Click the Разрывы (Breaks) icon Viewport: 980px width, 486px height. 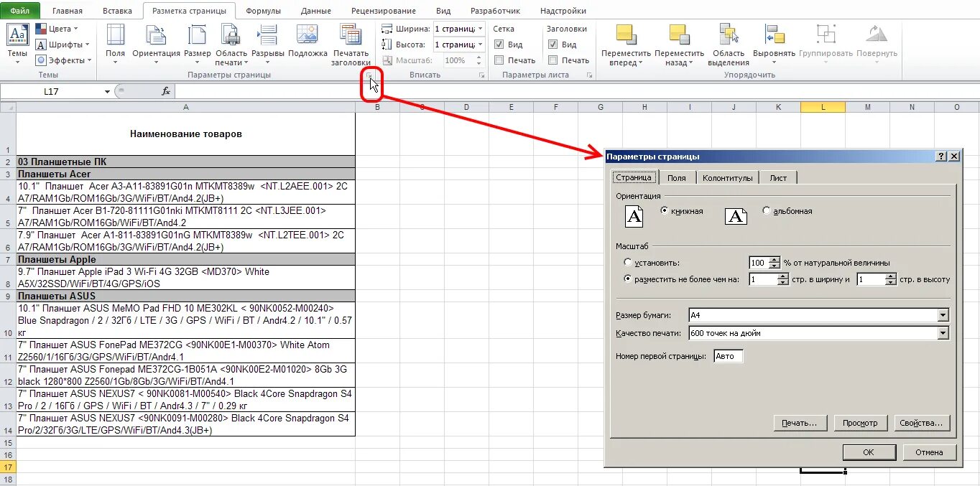point(267,34)
